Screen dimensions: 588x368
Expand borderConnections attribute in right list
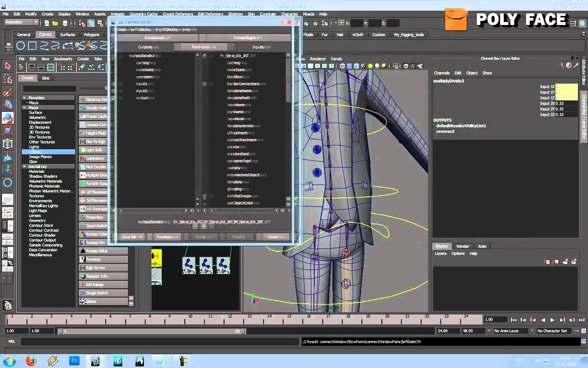click(x=205, y=84)
